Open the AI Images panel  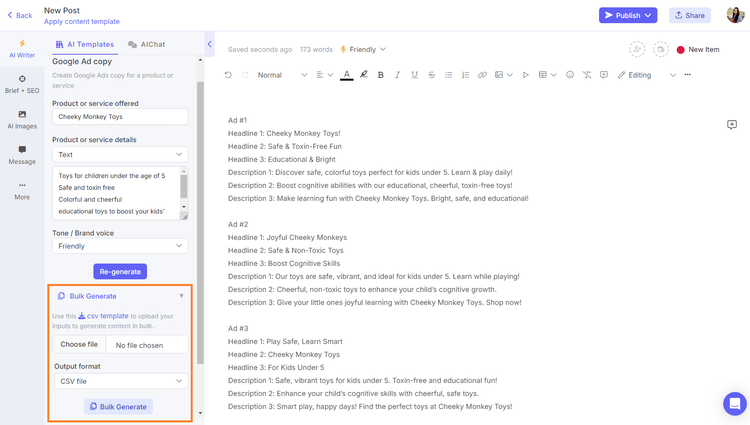pos(22,120)
